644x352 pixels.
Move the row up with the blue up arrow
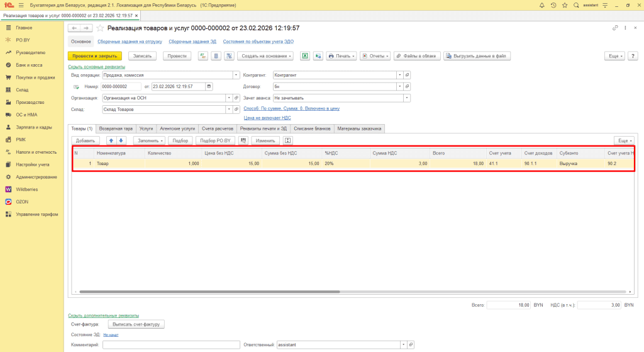pyautogui.click(x=112, y=140)
